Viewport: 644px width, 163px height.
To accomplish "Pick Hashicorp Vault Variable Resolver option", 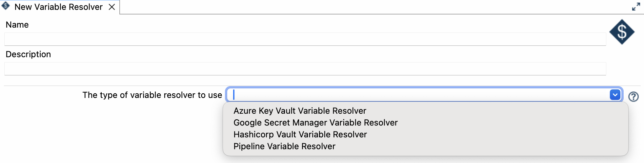I will pyautogui.click(x=300, y=134).
